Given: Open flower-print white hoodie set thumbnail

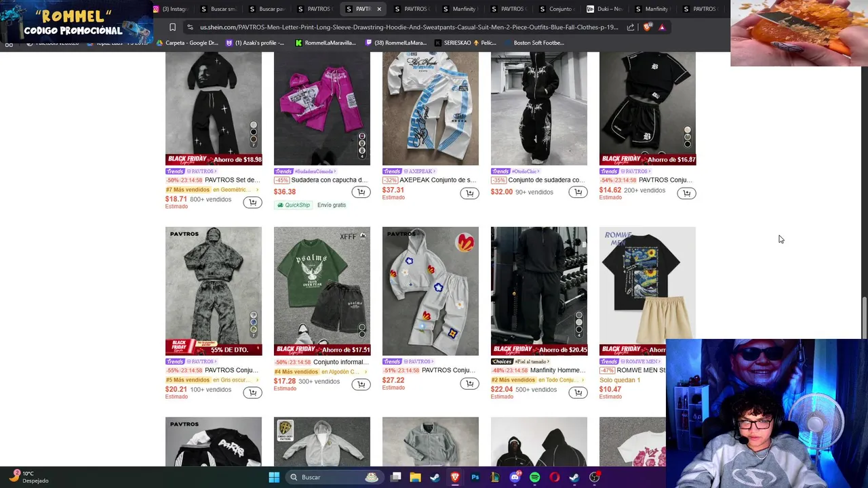Looking at the screenshot, I should coord(431,291).
